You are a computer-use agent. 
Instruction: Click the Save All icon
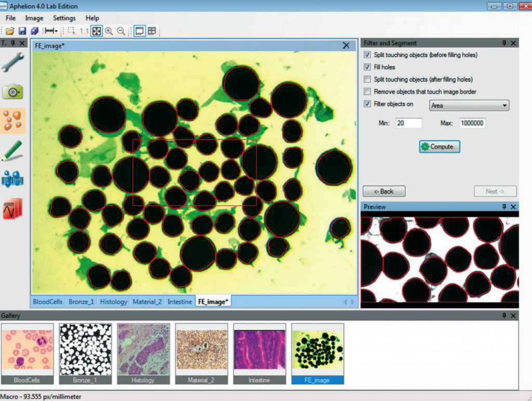[35, 31]
